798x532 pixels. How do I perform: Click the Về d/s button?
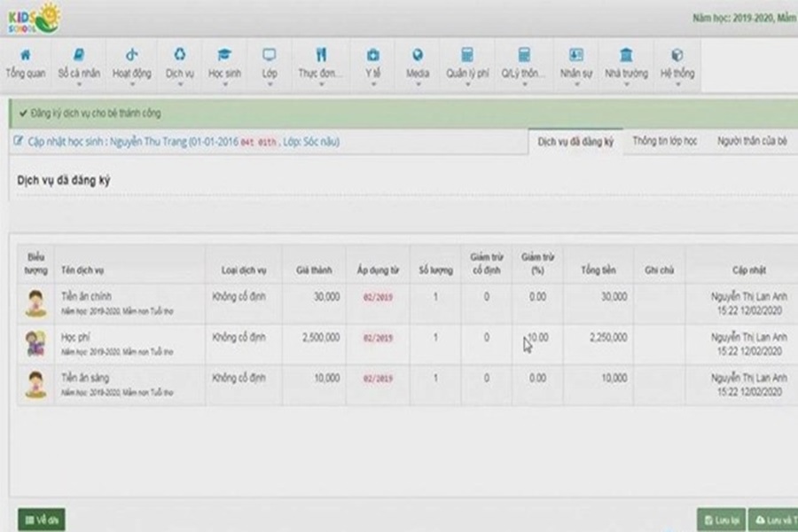click(x=42, y=520)
